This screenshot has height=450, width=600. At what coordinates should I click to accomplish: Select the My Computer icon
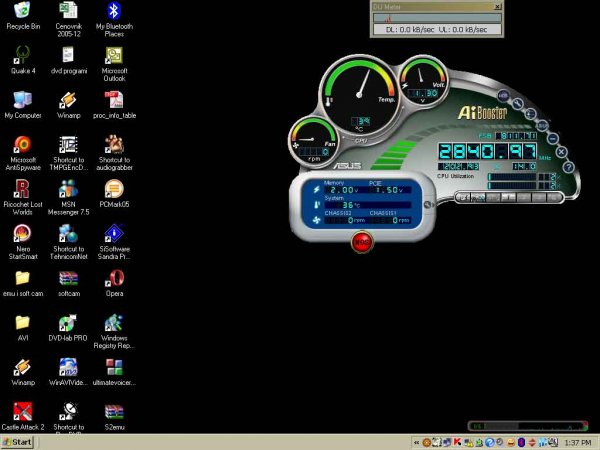tap(23, 104)
